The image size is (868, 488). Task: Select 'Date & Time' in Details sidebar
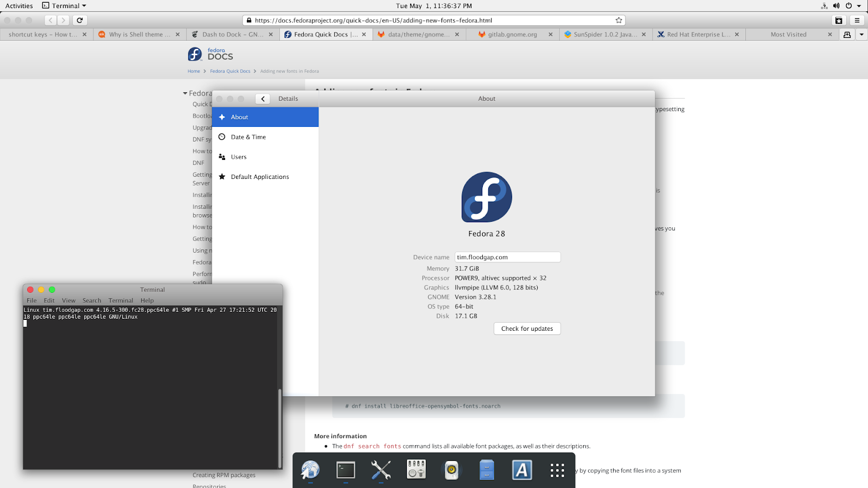point(265,137)
